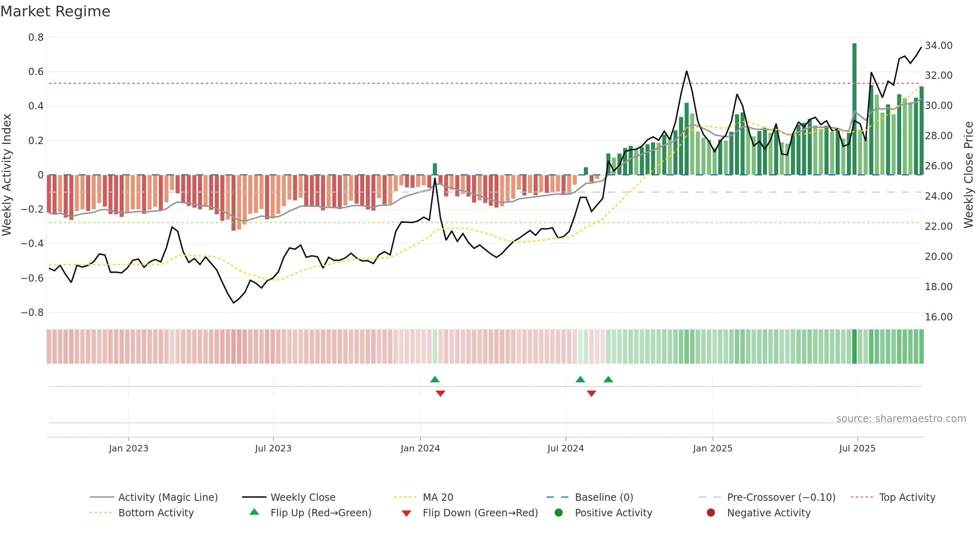The image size is (980, 551).
Task: Click the −0.8 activity axis tick
Action: point(32,313)
